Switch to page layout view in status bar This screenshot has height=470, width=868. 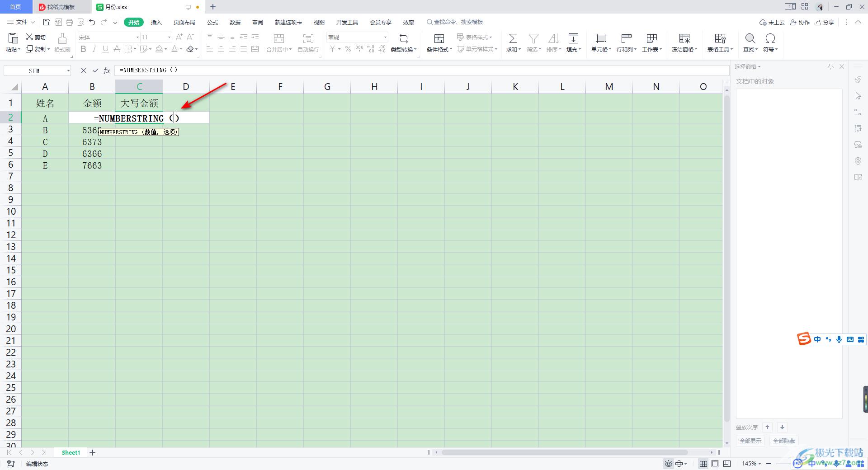click(x=715, y=464)
